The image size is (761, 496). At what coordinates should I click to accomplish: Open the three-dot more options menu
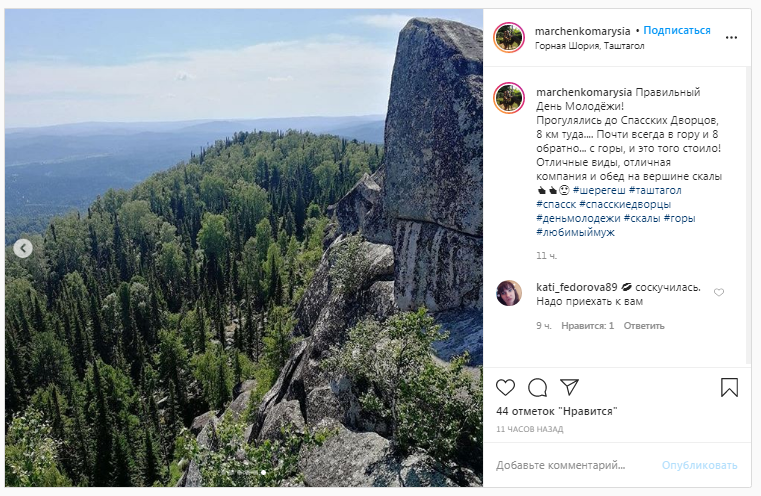coord(732,37)
